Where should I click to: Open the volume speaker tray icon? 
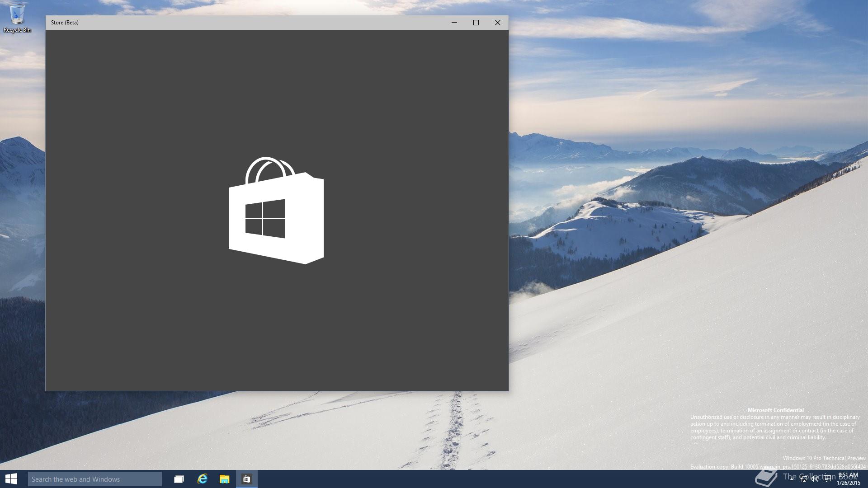pos(815,479)
